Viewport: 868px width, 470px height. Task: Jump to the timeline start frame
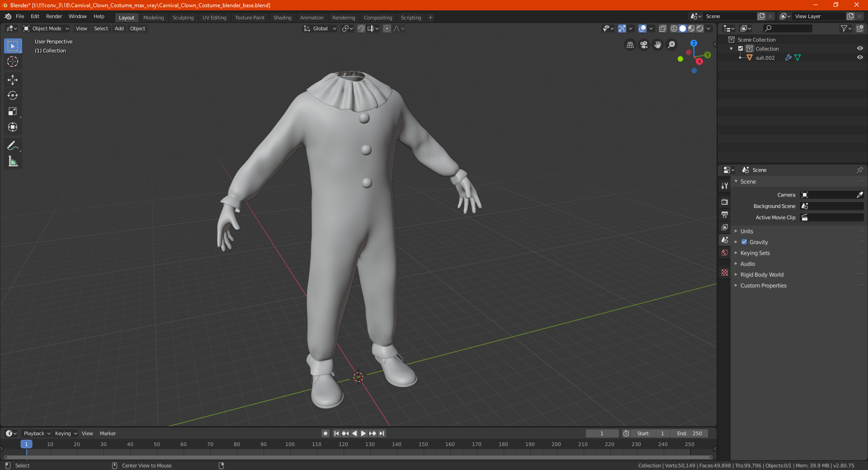point(336,433)
